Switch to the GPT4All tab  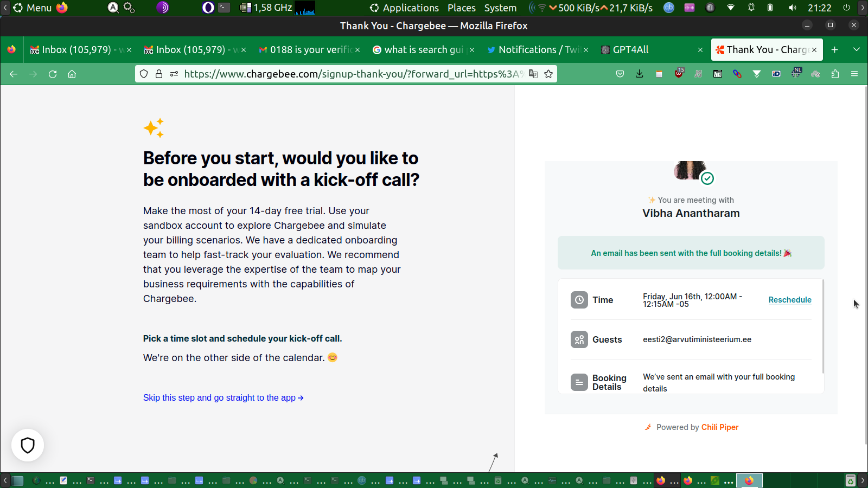(652, 50)
